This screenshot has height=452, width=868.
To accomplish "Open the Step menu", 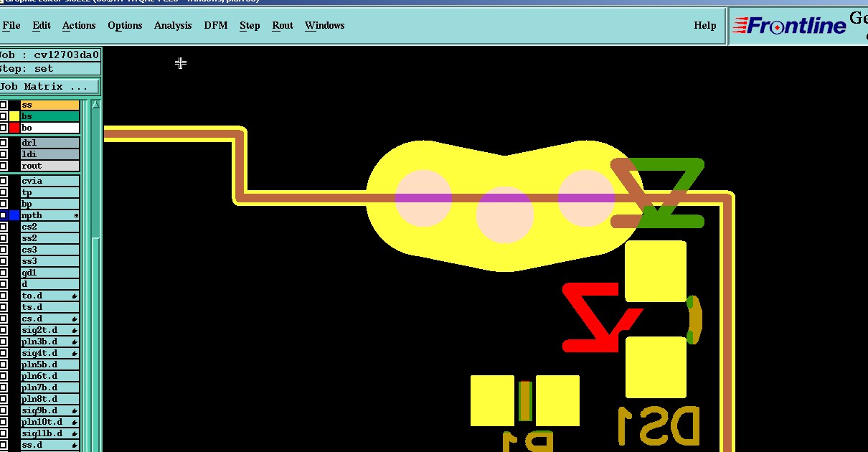I will tap(250, 25).
